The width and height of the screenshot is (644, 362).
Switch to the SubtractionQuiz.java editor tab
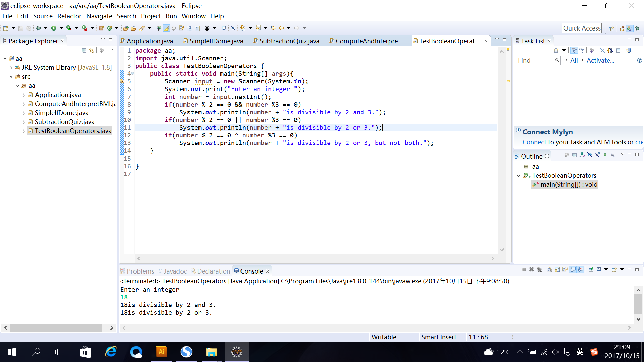pyautogui.click(x=289, y=41)
